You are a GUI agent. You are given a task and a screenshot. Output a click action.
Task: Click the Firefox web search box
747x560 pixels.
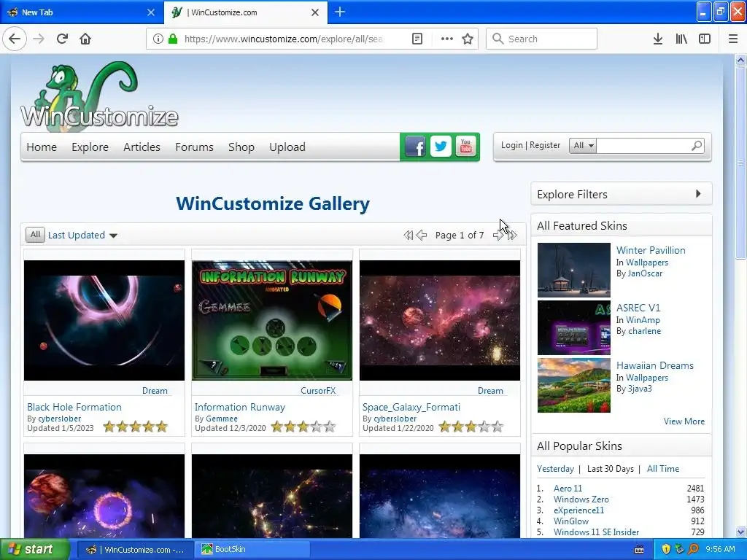pos(542,39)
